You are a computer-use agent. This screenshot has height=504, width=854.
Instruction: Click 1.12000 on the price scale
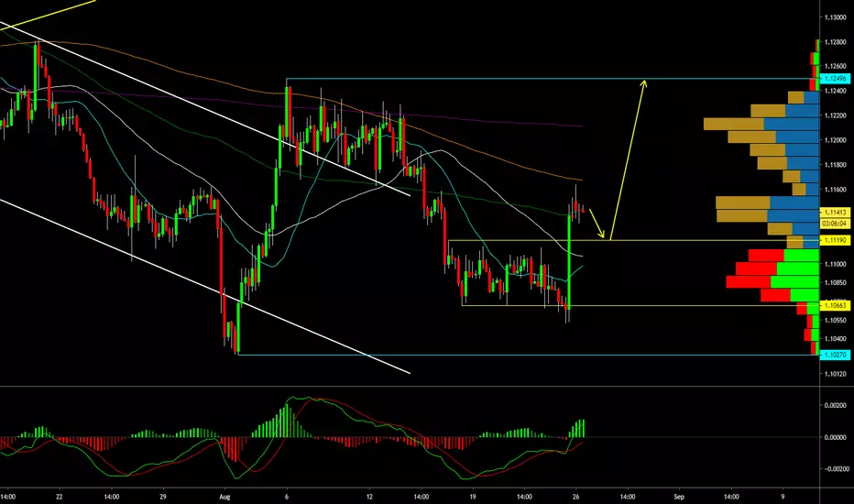point(836,140)
